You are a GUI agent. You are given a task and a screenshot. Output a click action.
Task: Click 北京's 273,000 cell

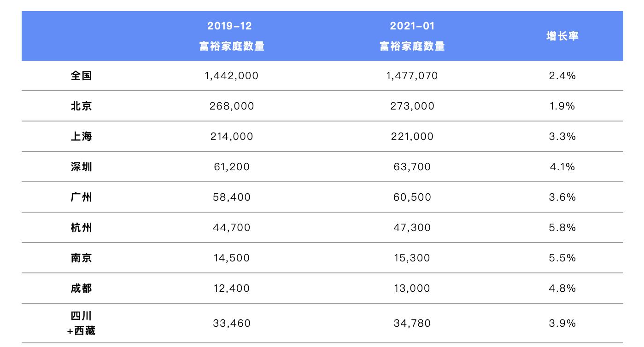point(412,106)
